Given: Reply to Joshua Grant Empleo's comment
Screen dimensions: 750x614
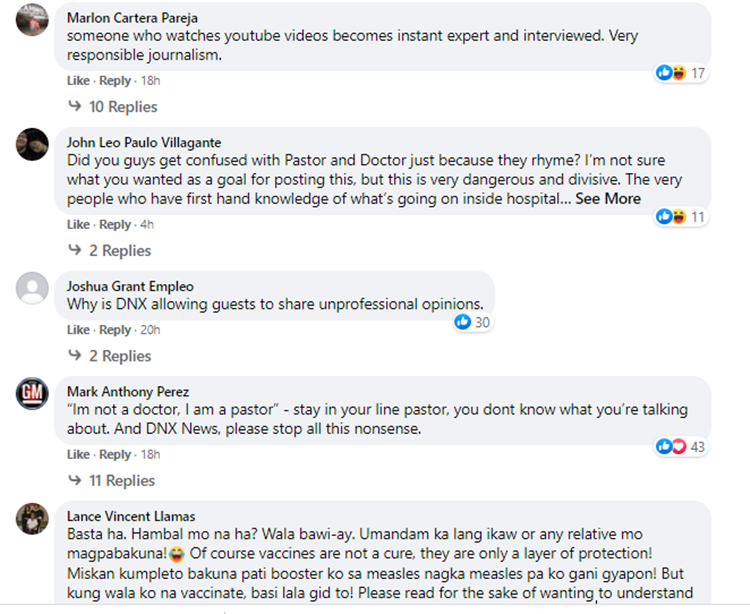Looking at the screenshot, I should coord(115,330).
